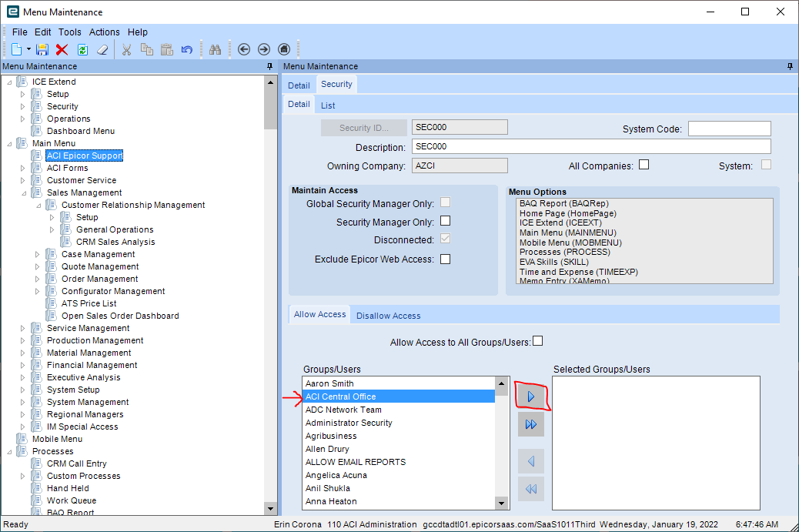Check Allow Access to All Groups/Users
799x532 pixels.
(537, 341)
